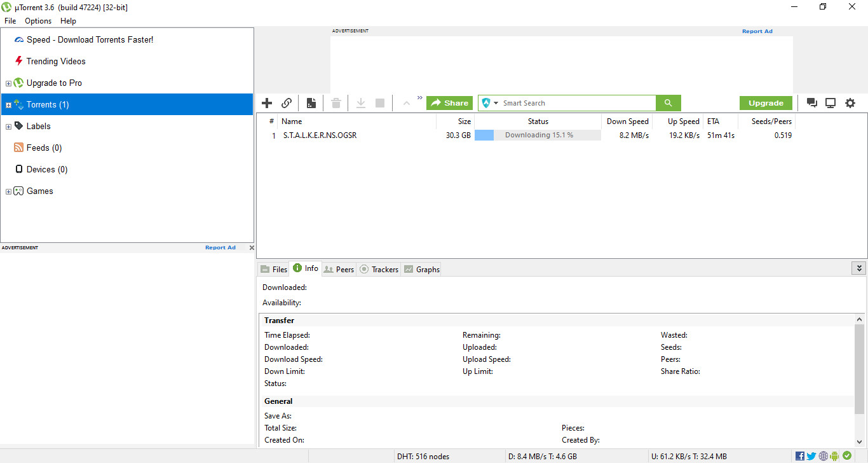Open the Preferences gear icon
This screenshot has height=463, width=868.
(850, 103)
